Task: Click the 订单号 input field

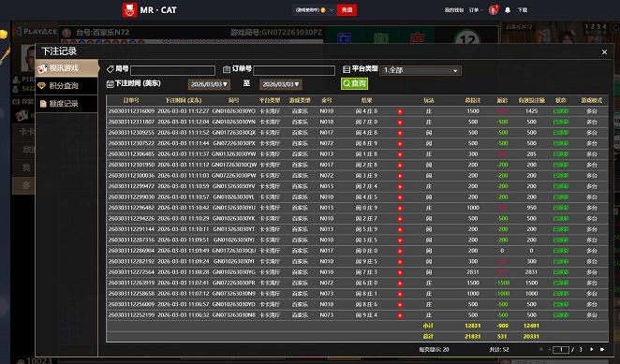Action: 294,70
